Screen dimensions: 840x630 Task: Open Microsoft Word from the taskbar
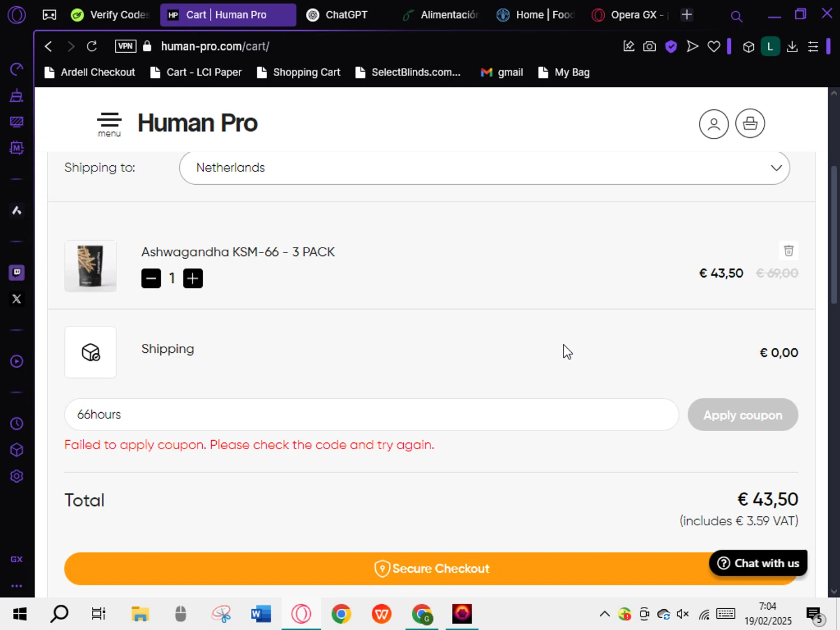261,614
